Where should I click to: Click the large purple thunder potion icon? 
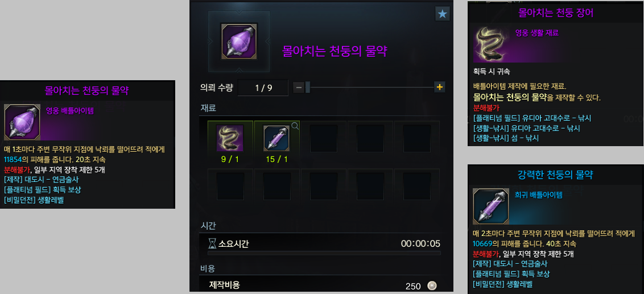pos(240,42)
